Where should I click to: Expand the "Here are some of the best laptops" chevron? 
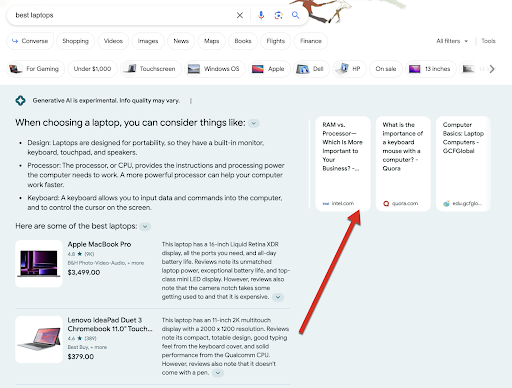tap(145, 227)
